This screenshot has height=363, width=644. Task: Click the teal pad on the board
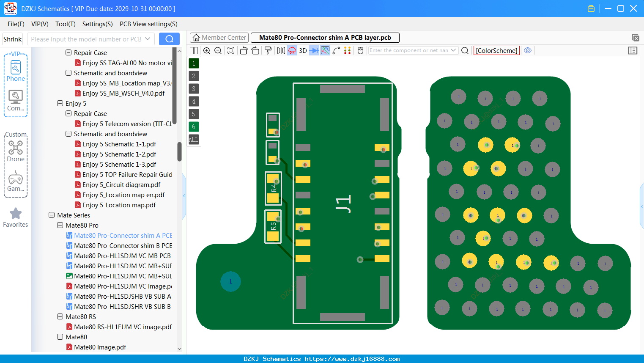[230, 281]
